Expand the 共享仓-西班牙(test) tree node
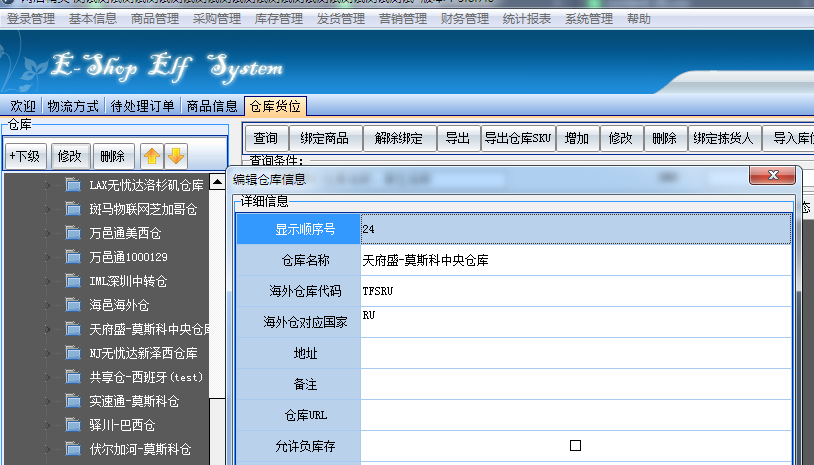The image size is (814, 465). coord(46,377)
